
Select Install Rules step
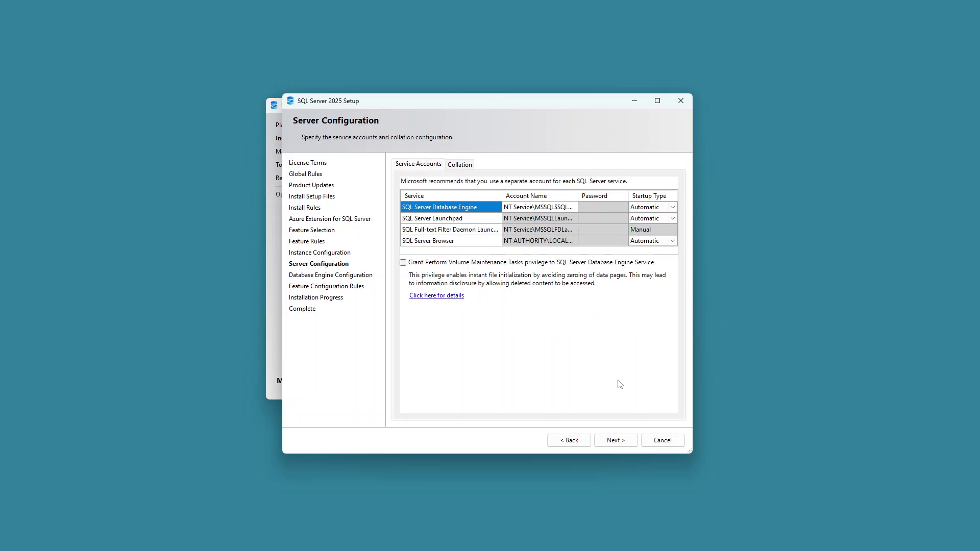tap(305, 208)
